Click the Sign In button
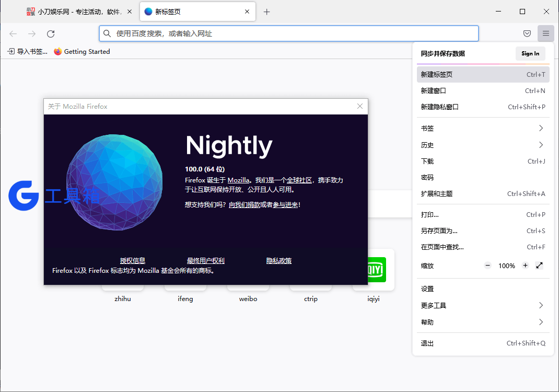The width and height of the screenshot is (559, 392). point(530,53)
